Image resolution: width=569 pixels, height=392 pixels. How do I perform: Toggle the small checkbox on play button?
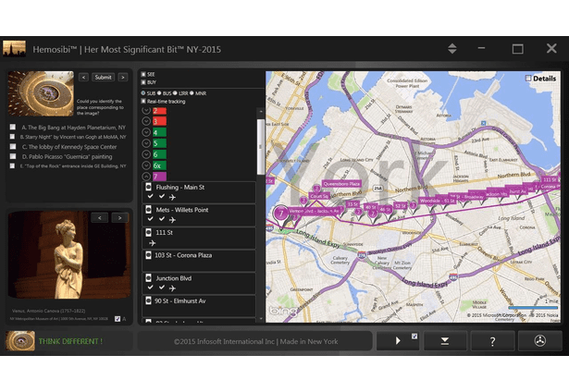click(414, 337)
